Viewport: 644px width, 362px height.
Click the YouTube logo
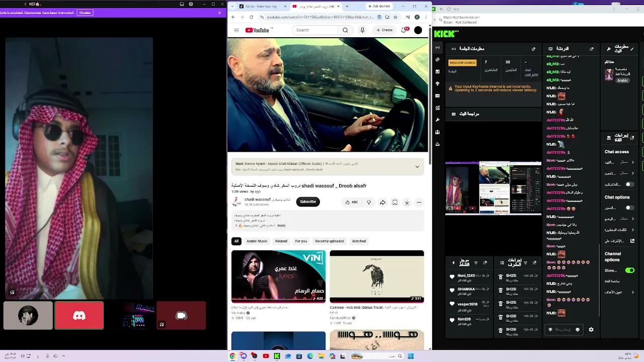coord(258,30)
